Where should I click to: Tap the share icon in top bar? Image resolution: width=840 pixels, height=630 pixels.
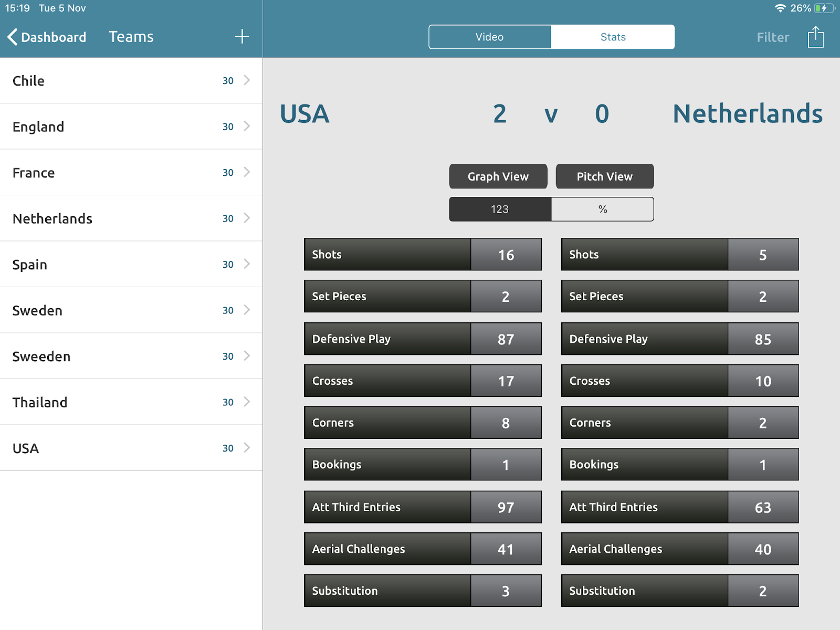tap(815, 37)
